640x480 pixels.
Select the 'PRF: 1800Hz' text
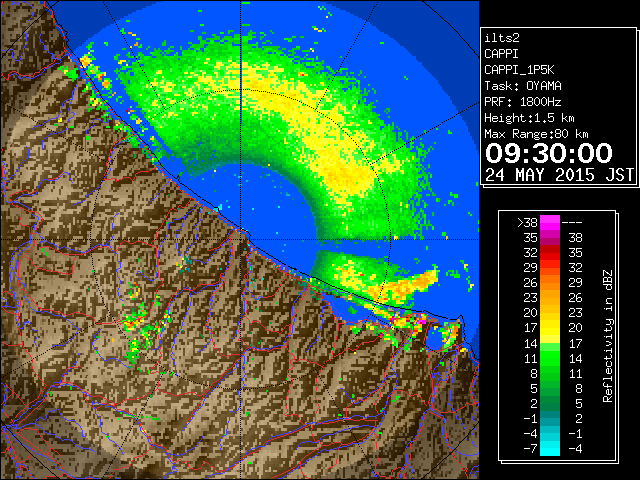click(523, 102)
